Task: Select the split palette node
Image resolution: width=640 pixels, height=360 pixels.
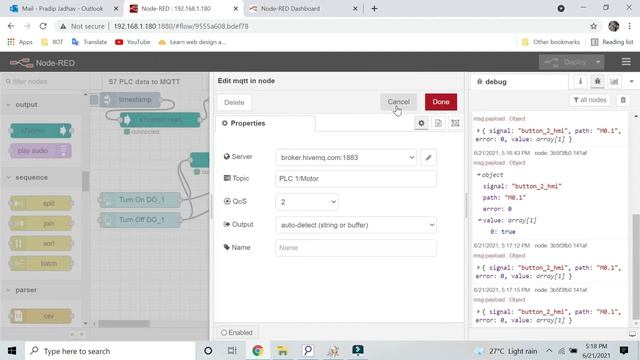Action: pyautogui.click(x=40, y=203)
